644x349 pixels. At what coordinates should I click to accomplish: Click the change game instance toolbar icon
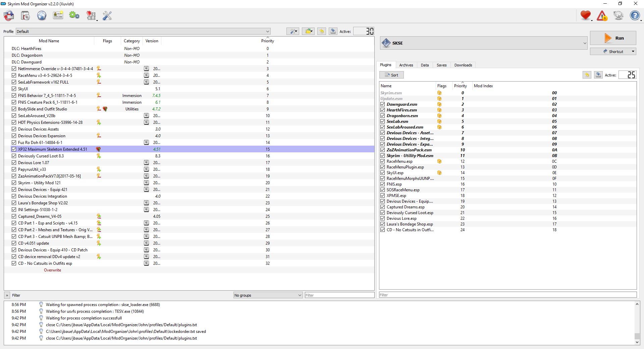click(9, 15)
